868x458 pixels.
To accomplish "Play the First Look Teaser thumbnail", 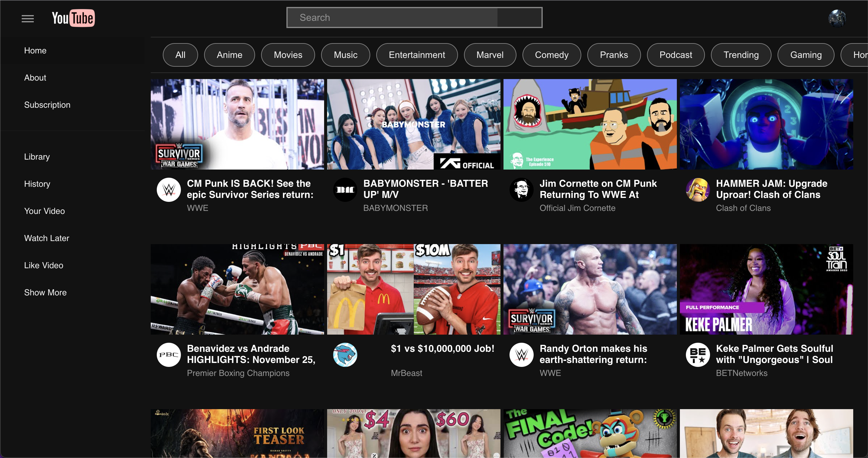I will 237,433.
